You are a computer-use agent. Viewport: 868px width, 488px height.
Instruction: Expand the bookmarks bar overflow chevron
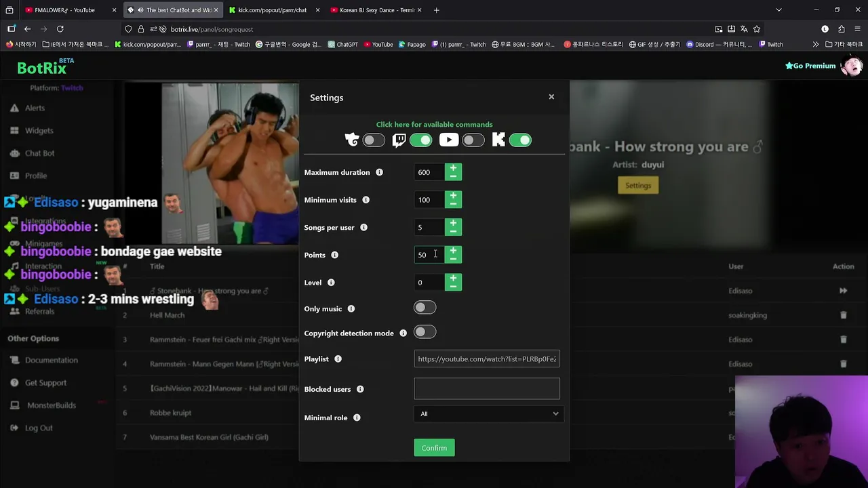[816, 44]
